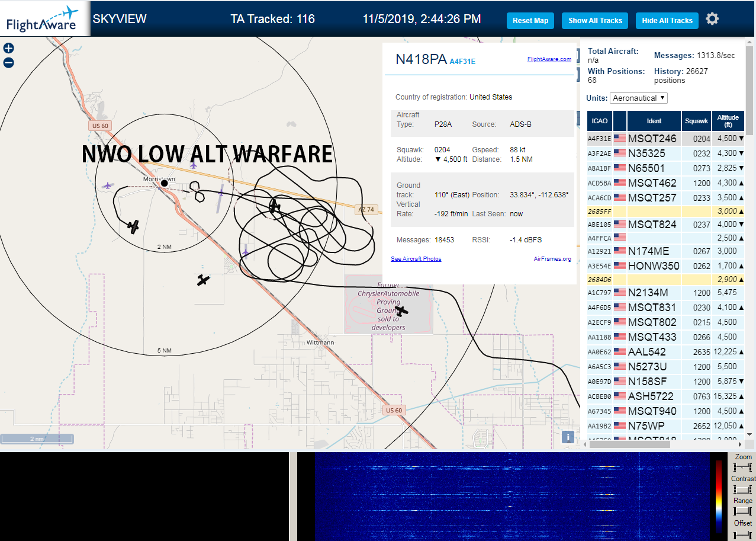Viewport: 756px width, 541px height.
Task: Select the N35325 aircraft row
Action: tap(665, 153)
